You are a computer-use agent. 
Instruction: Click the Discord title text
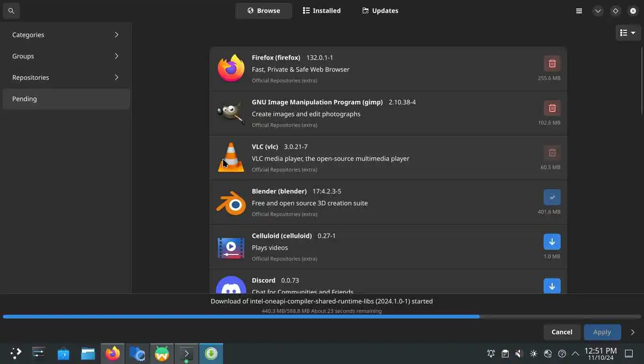[x=264, y=280]
